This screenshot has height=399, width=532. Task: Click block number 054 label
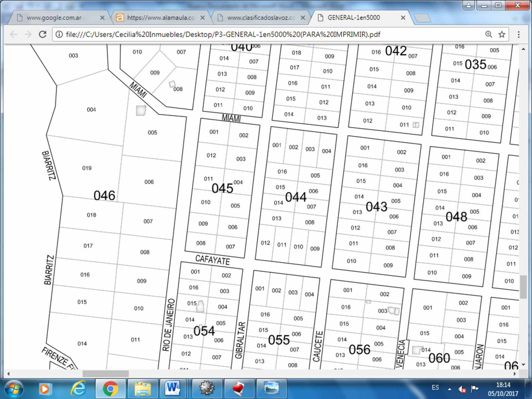[204, 331]
